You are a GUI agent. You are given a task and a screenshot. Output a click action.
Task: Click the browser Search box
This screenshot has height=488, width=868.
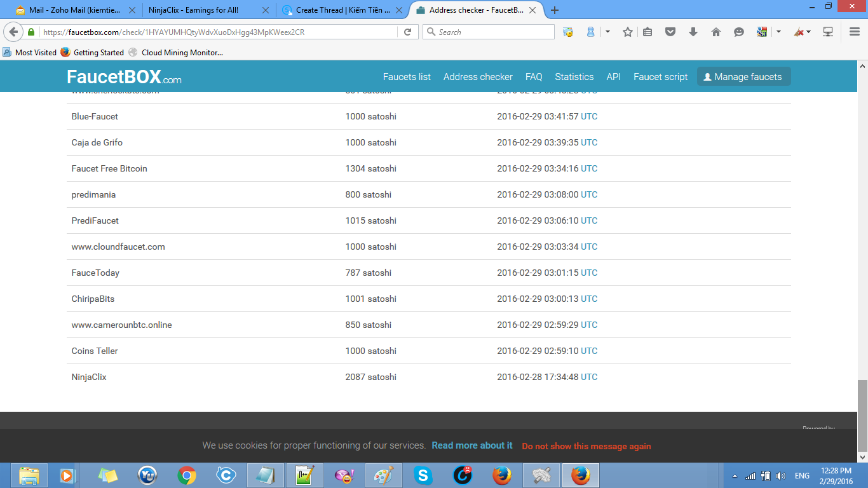tap(489, 32)
